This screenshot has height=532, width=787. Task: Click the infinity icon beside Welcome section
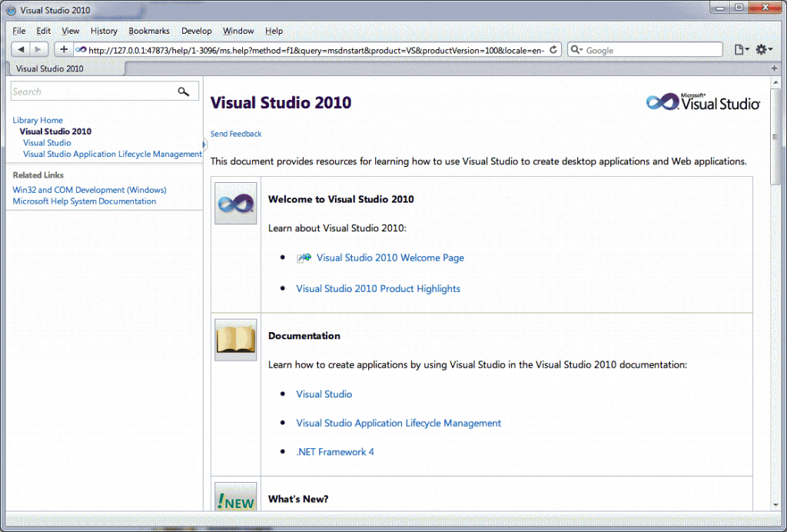click(x=235, y=203)
